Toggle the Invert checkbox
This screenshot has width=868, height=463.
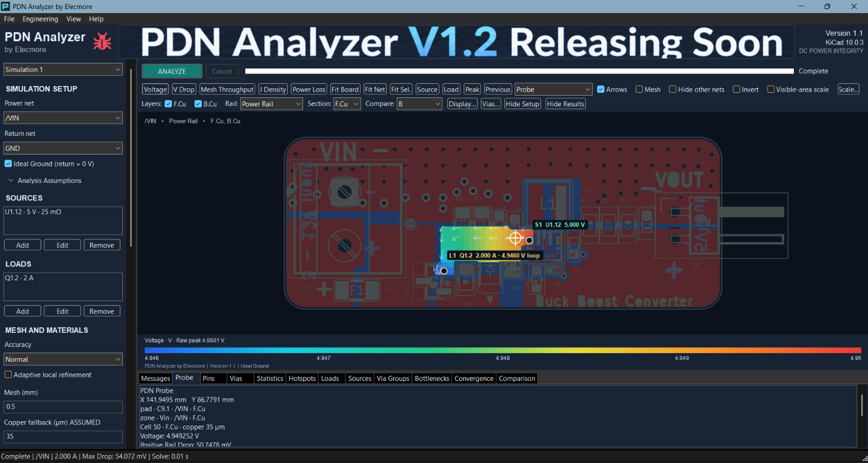pos(737,89)
